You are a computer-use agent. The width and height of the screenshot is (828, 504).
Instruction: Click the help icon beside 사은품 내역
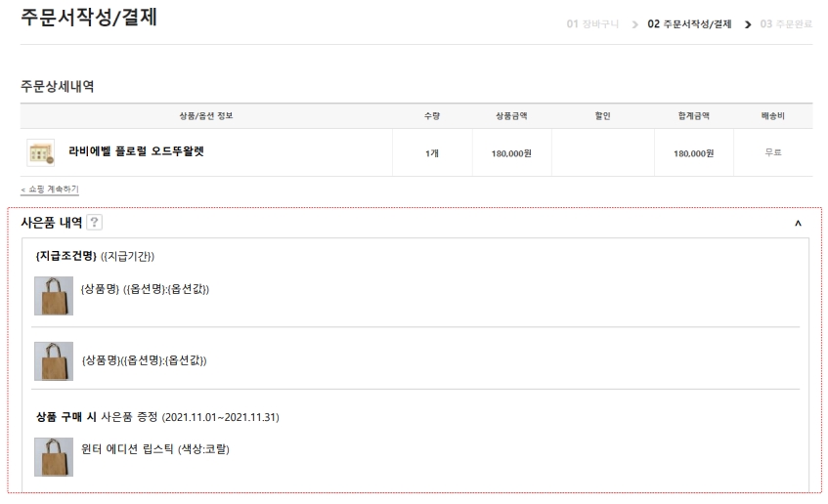(x=95, y=223)
